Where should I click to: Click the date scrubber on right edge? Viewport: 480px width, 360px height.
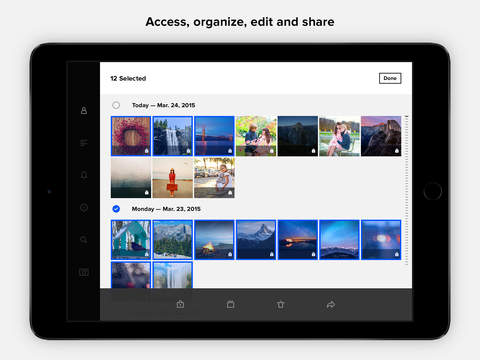click(406, 190)
